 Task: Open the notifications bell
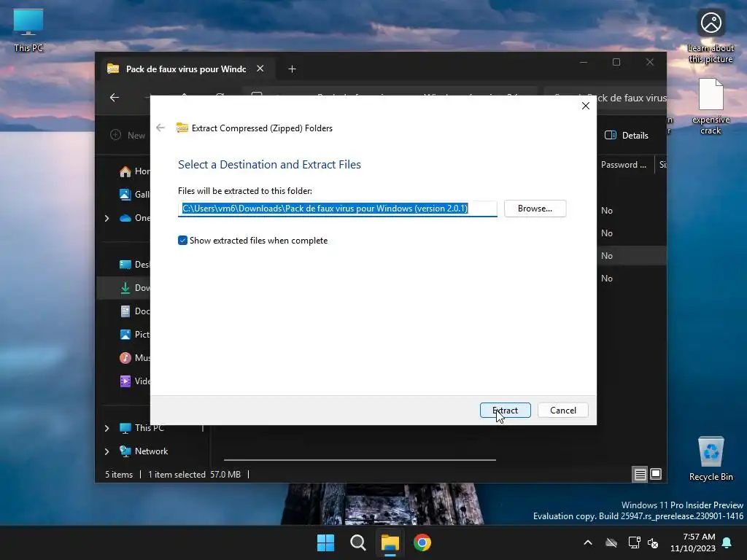(727, 542)
